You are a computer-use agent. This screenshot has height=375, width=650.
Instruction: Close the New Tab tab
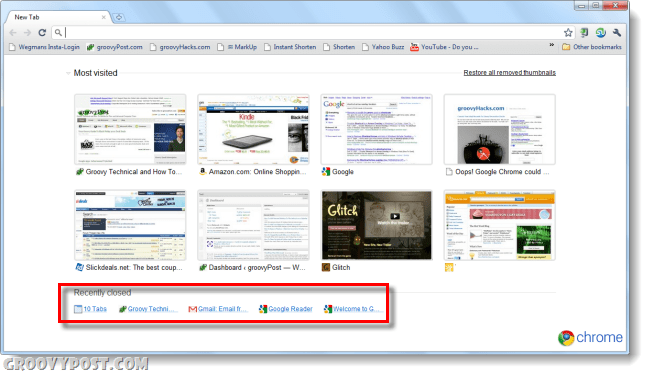[x=104, y=17]
